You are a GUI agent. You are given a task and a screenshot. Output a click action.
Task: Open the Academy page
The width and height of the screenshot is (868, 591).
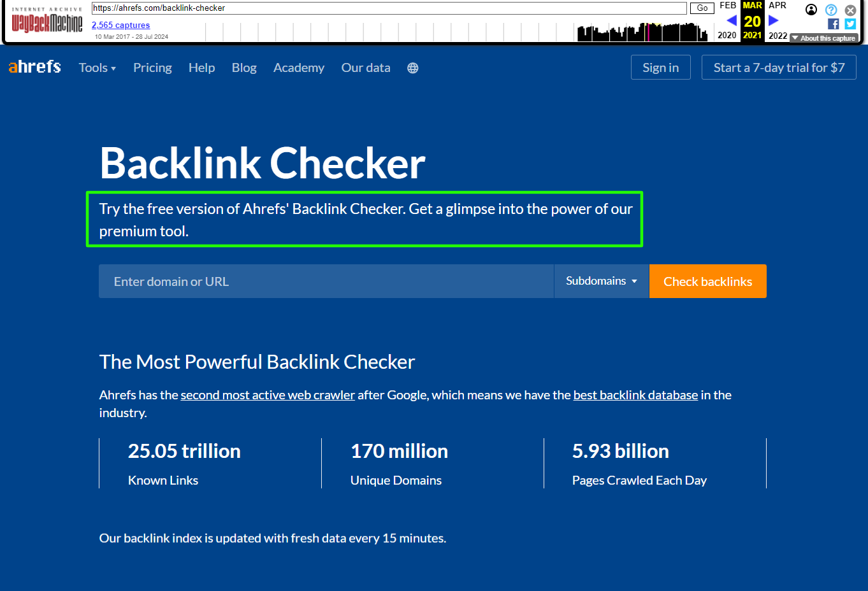click(x=299, y=68)
